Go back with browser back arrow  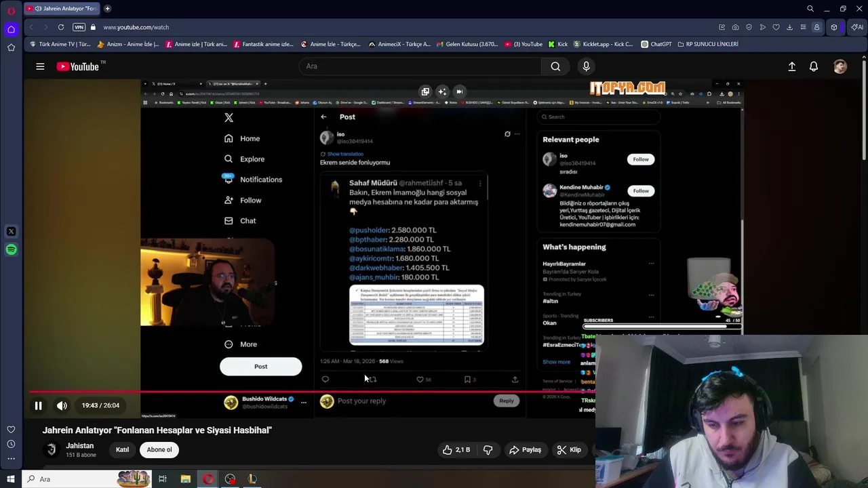31,27
